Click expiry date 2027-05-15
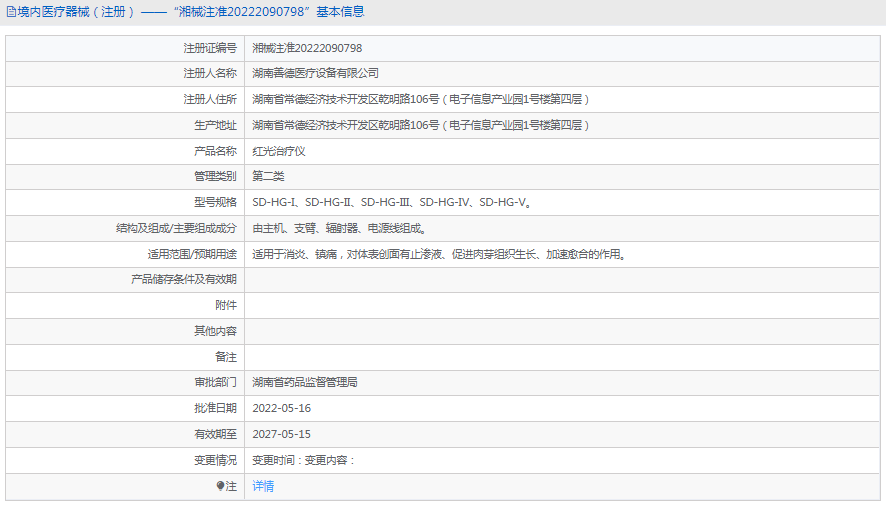 coord(281,435)
